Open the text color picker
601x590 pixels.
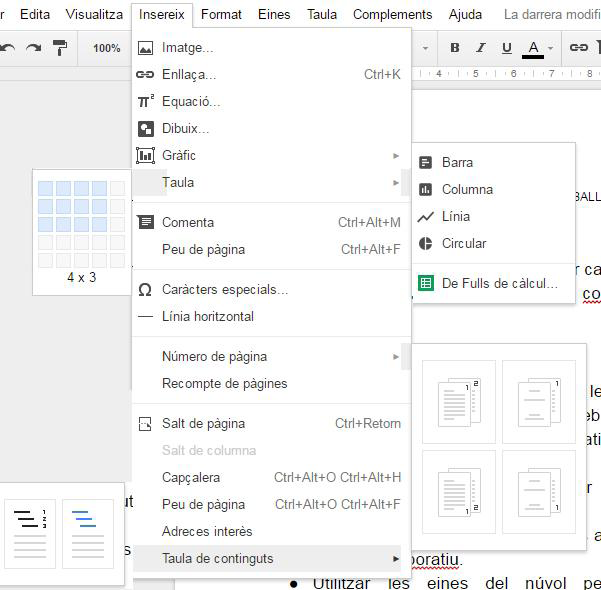coord(537,48)
